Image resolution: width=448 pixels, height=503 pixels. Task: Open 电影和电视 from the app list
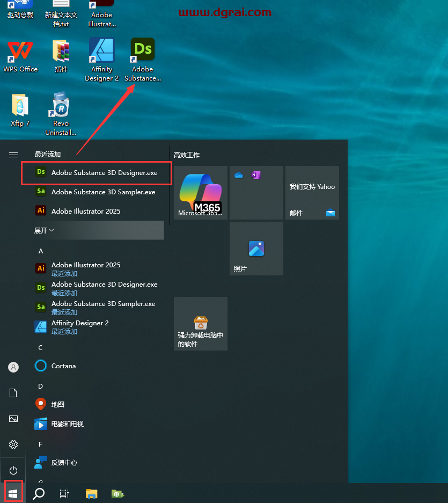98,424
